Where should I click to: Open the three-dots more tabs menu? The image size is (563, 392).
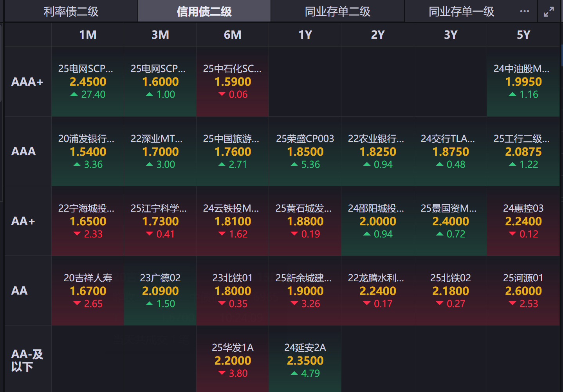[x=525, y=11]
